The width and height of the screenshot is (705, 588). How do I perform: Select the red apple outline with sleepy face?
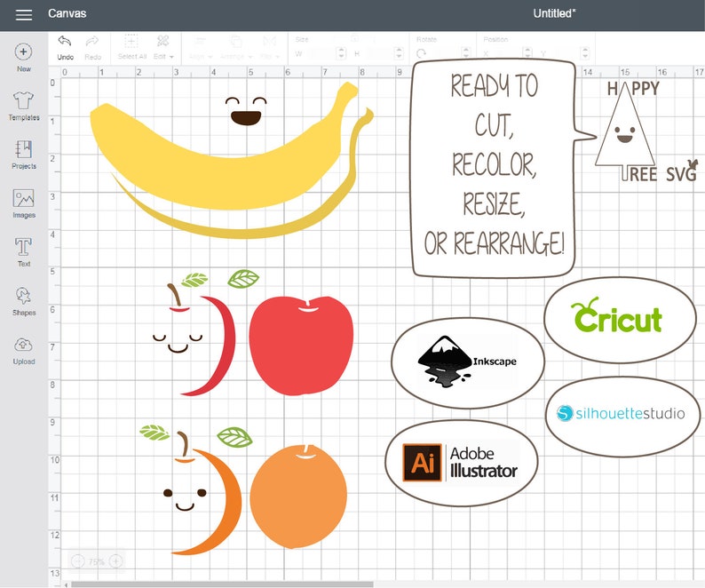click(194, 339)
